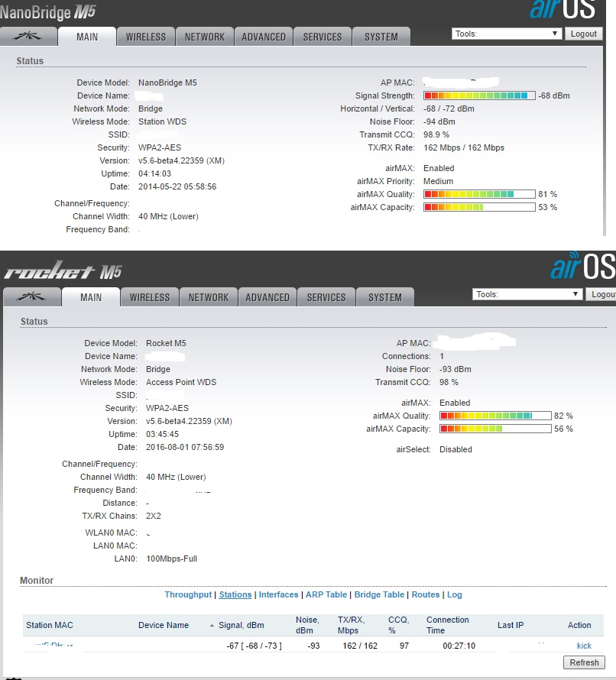Screen dimensions: 616x680
Task: Open NETWORK tab in NanoBridge M5
Action: (x=205, y=37)
